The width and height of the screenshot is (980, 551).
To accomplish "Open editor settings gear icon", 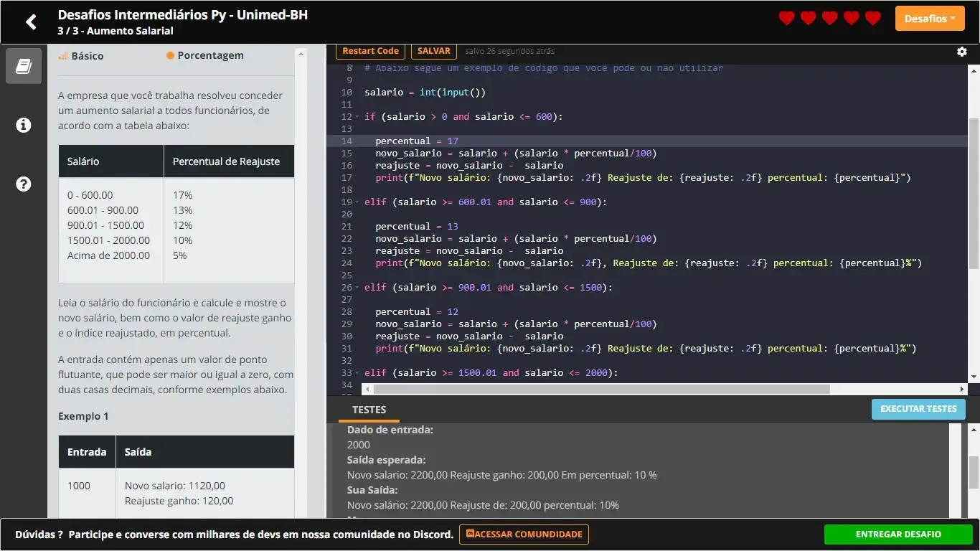I will 962,52.
